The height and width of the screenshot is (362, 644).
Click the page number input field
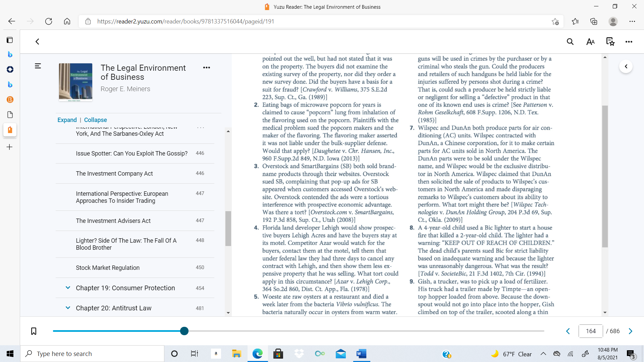(591, 331)
